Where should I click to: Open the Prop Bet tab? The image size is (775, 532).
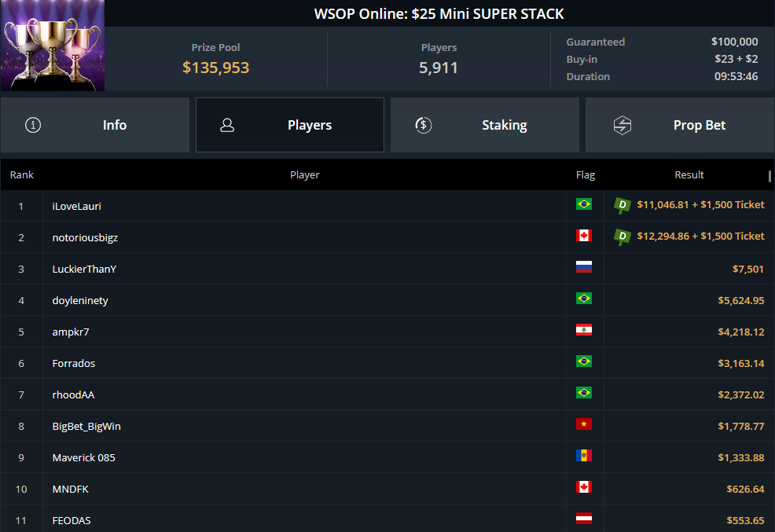coord(680,125)
